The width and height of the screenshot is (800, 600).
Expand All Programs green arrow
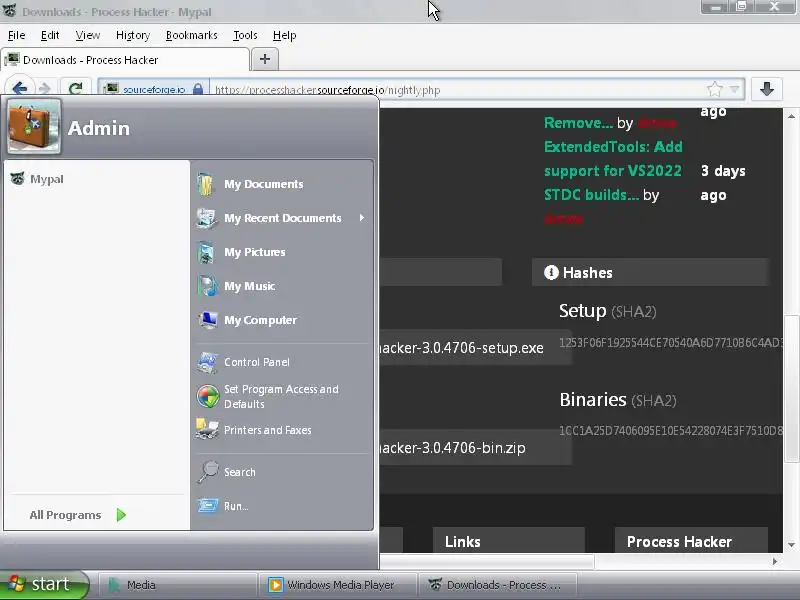(x=121, y=515)
